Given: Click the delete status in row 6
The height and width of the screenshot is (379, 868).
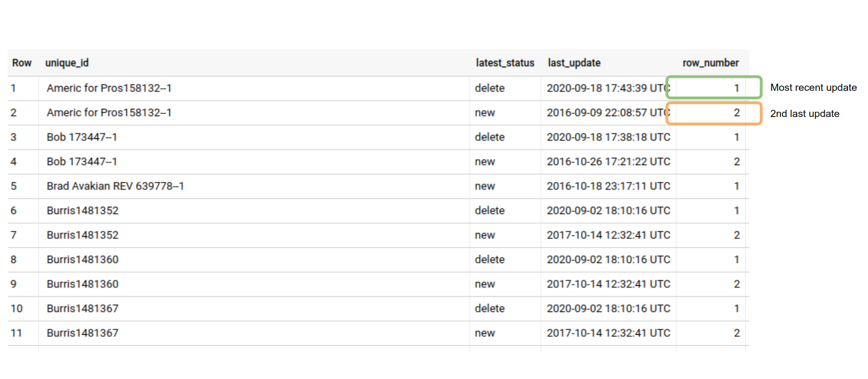Looking at the screenshot, I should tap(489, 211).
